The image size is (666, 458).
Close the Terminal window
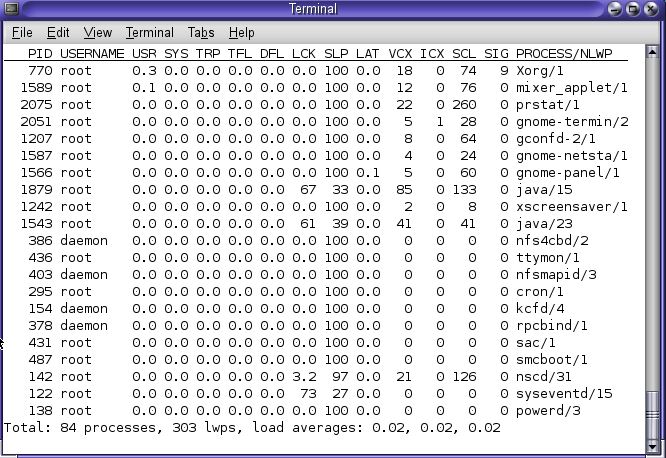pyautogui.click(x=651, y=8)
